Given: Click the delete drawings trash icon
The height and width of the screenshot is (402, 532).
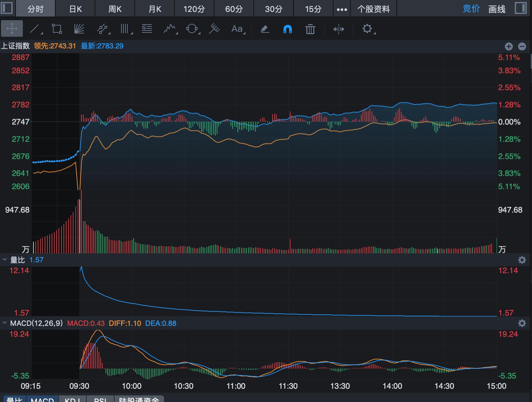Looking at the screenshot, I should pos(310,29).
